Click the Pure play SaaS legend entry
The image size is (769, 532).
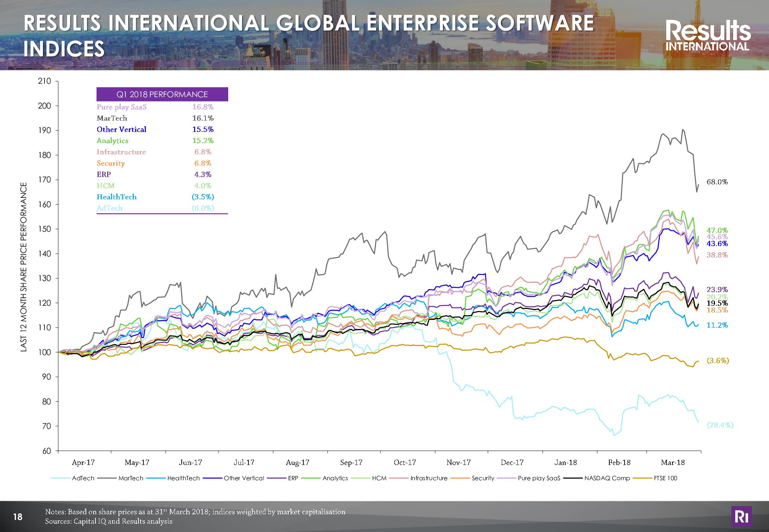coord(539,478)
